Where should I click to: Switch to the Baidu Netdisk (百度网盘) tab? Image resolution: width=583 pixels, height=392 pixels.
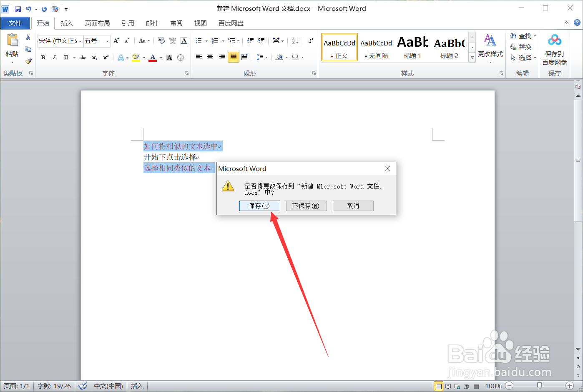(231, 23)
